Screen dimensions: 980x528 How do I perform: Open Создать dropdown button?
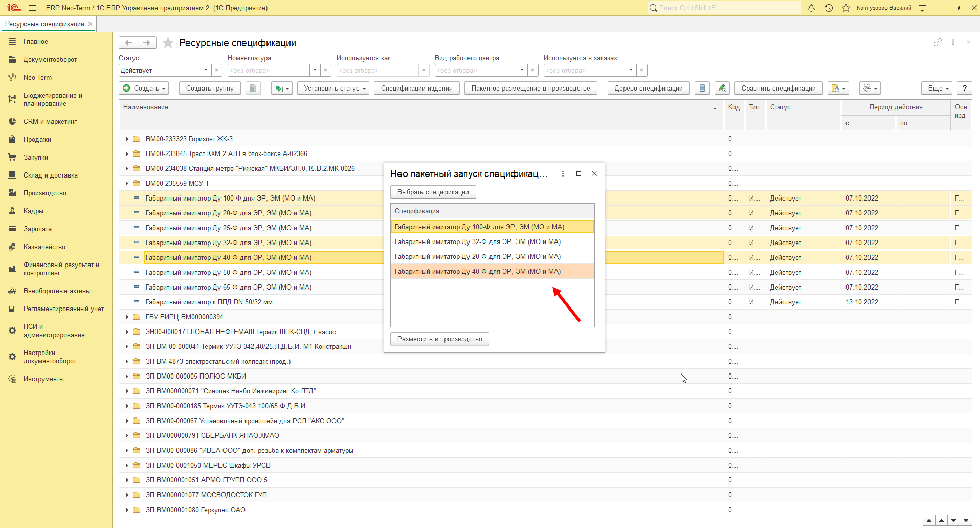[144, 88]
